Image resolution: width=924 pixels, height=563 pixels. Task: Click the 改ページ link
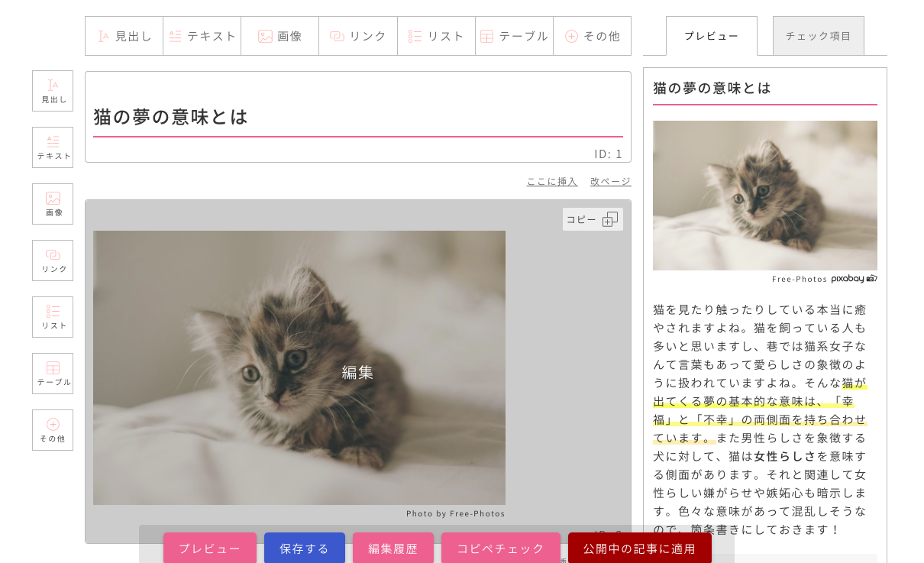pyautogui.click(x=610, y=181)
